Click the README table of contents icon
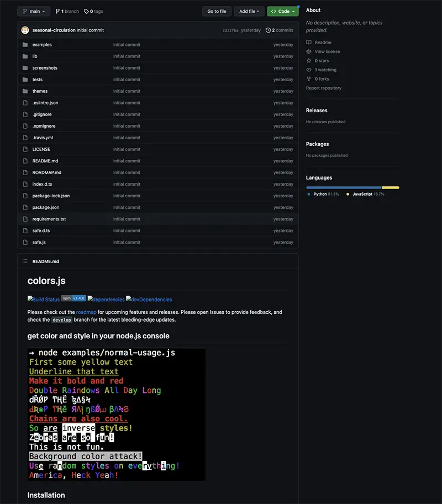The width and height of the screenshot is (442, 504). [x=25, y=261]
